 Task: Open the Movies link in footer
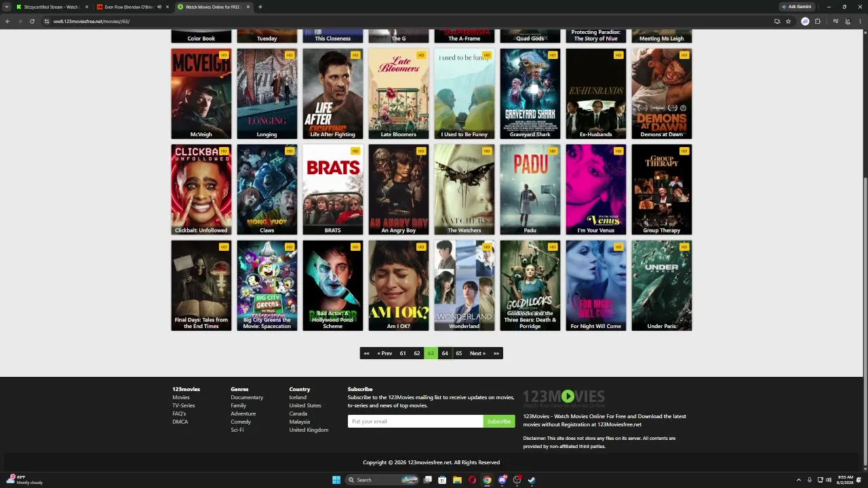coord(181,397)
